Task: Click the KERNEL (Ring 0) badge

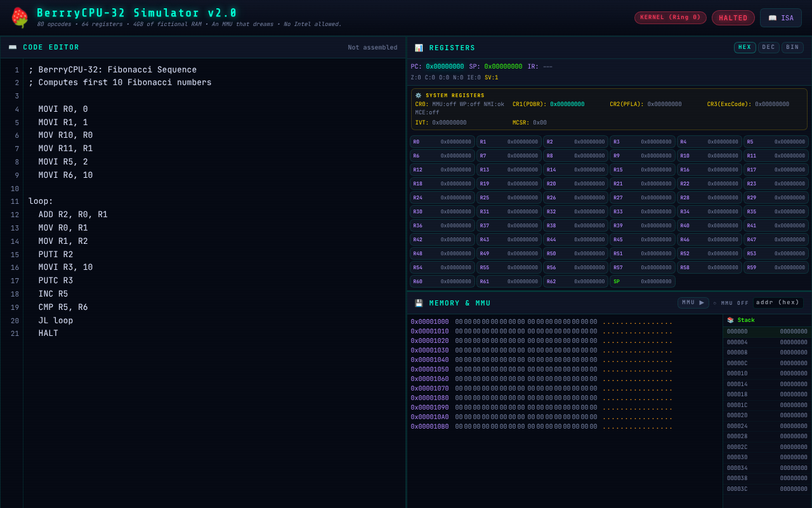Action: pyautogui.click(x=671, y=18)
